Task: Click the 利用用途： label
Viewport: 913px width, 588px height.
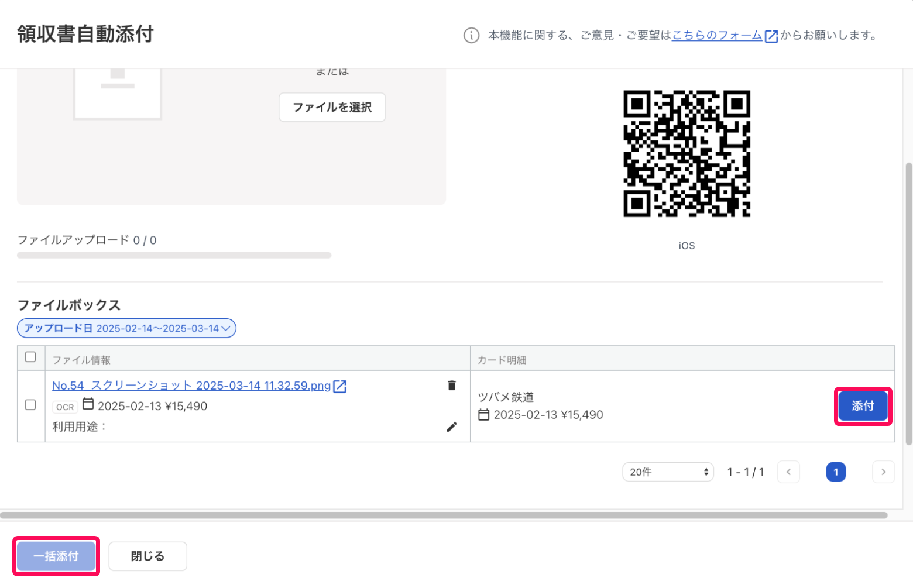Action: [80, 427]
